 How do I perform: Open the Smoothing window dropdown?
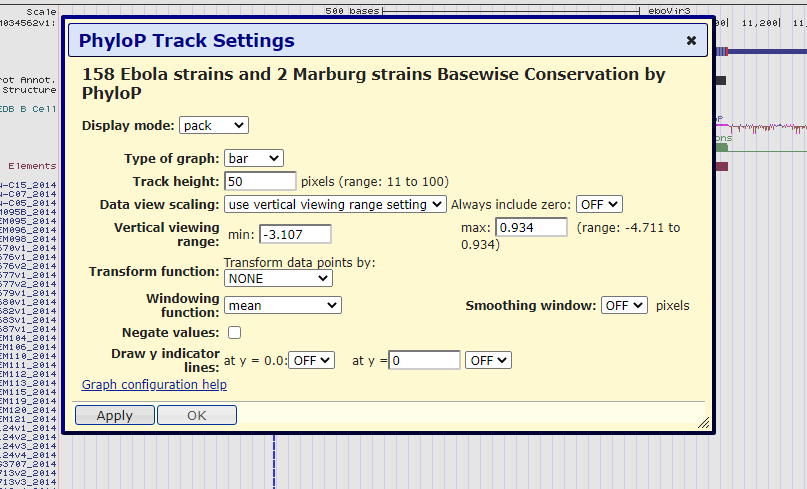(x=624, y=305)
